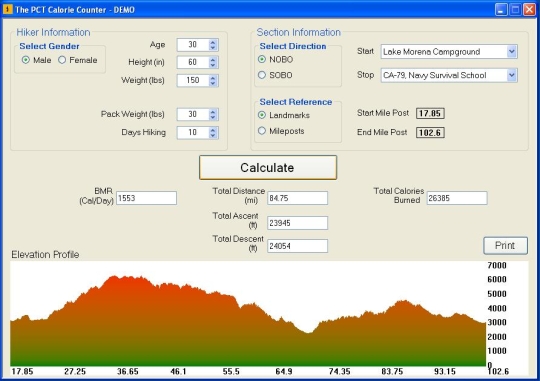Increase Days Hiking with up arrow
This screenshot has height=381, width=540.
click(213, 130)
